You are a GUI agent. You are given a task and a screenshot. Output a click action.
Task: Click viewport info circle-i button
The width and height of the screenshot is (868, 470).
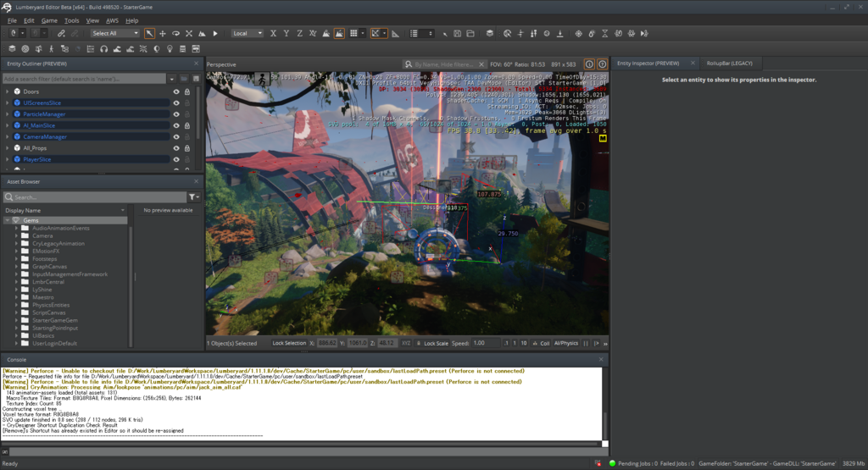pyautogui.click(x=589, y=64)
